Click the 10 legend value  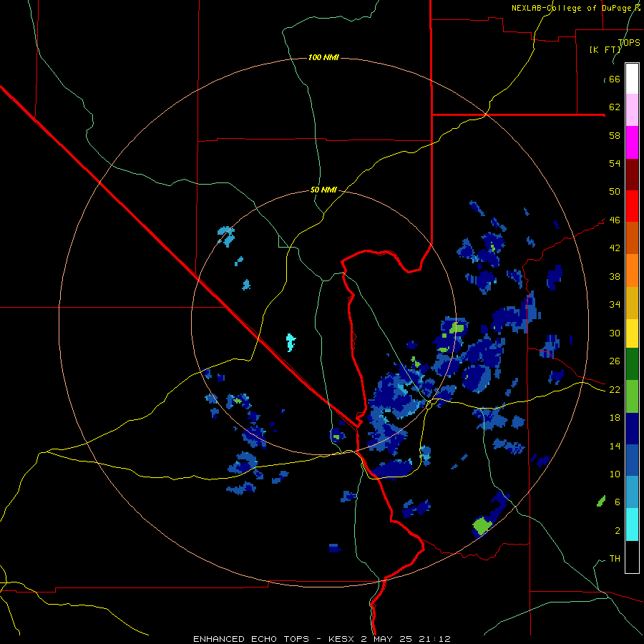pyautogui.click(x=615, y=474)
